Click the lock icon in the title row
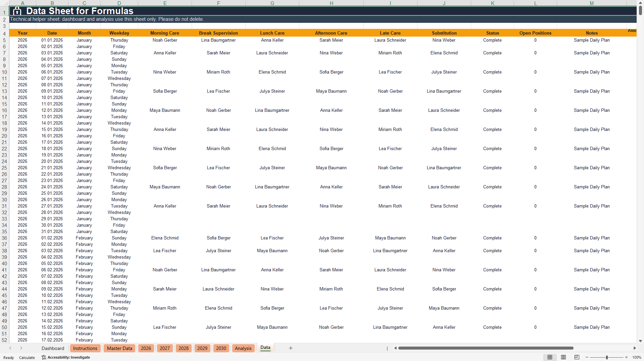The height and width of the screenshot is (361, 644). point(17,11)
